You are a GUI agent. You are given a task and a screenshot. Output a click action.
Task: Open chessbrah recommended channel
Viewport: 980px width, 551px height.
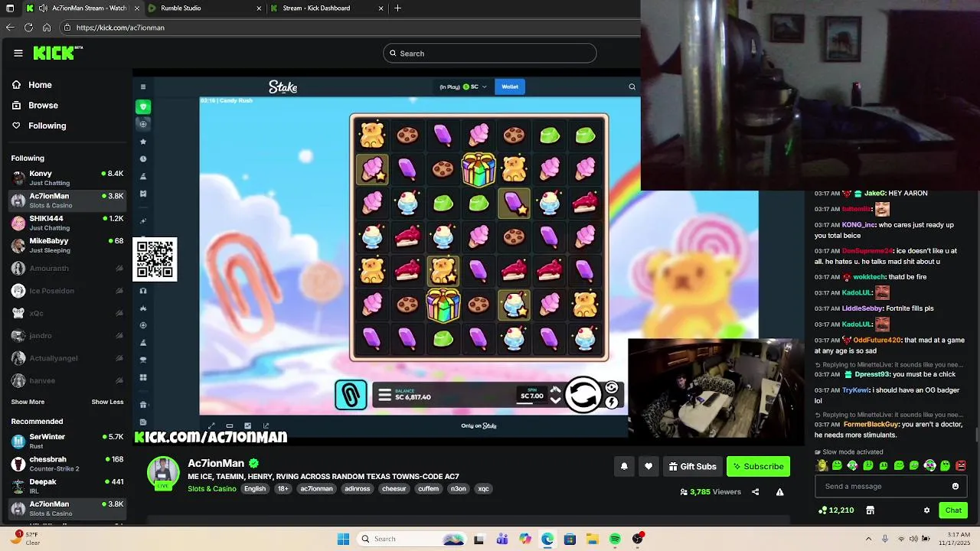coord(67,464)
